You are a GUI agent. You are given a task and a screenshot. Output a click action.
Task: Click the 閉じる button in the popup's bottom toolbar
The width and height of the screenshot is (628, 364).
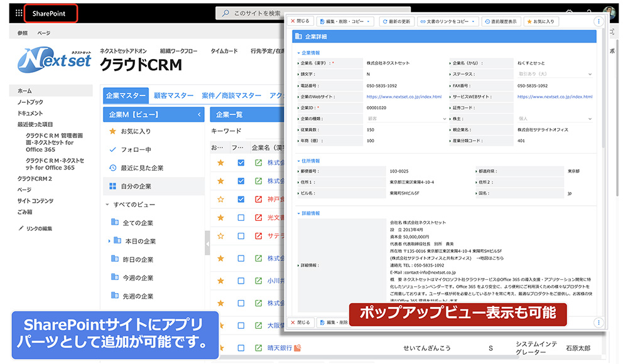300,323
